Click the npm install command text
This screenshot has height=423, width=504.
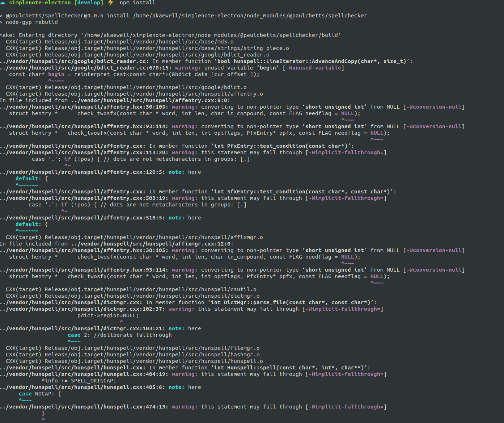click(137, 3)
